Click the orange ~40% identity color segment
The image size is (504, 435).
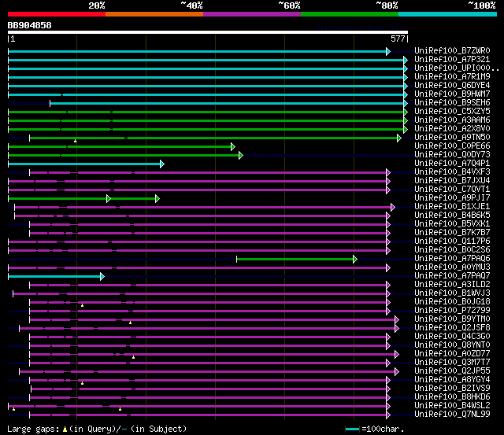(154, 14)
